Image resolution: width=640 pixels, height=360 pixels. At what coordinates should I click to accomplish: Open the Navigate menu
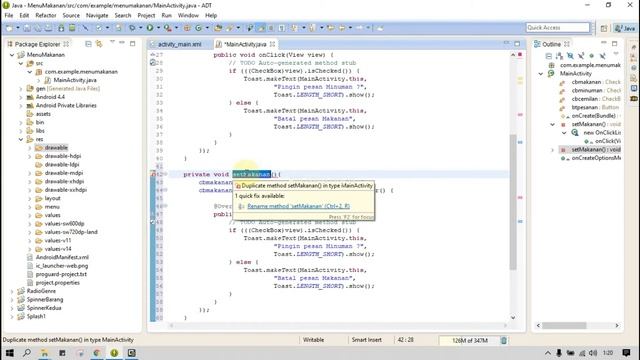click(97, 15)
